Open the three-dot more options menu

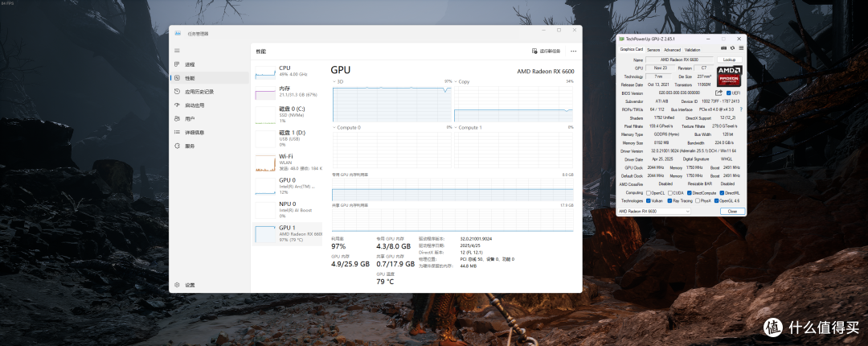point(573,51)
